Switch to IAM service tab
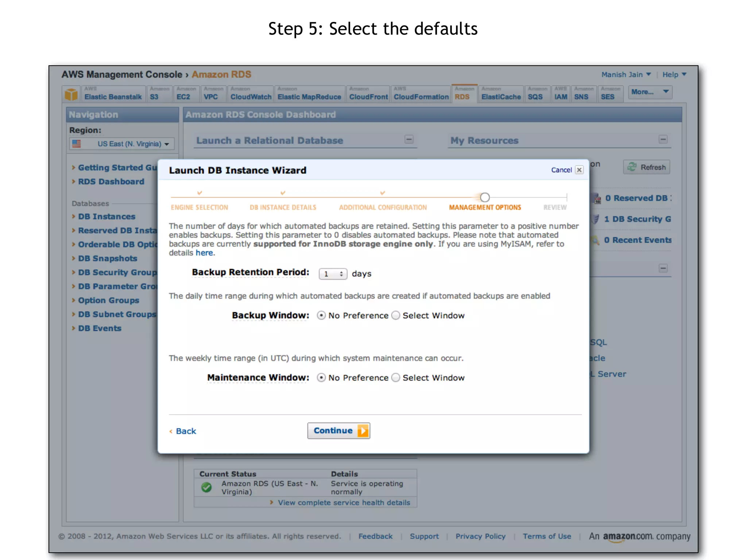Image resolution: width=747 pixels, height=560 pixels. pyautogui.click(x=561, y=94)
